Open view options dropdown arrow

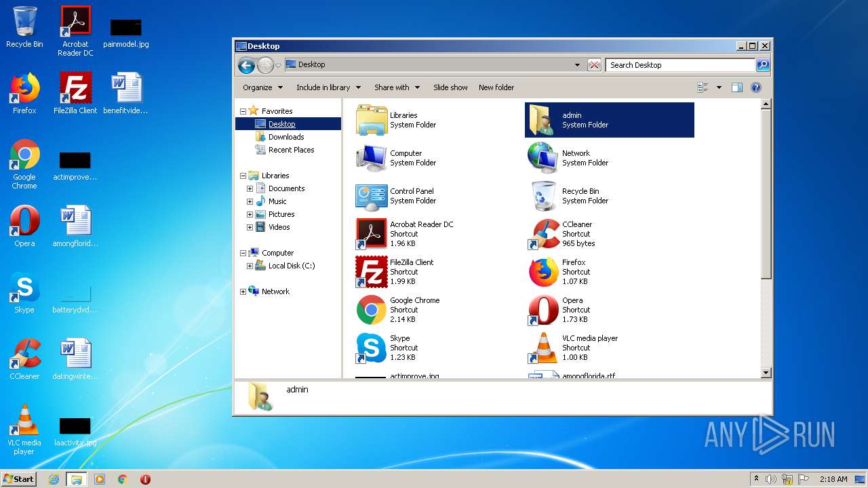tap(719, 87)
